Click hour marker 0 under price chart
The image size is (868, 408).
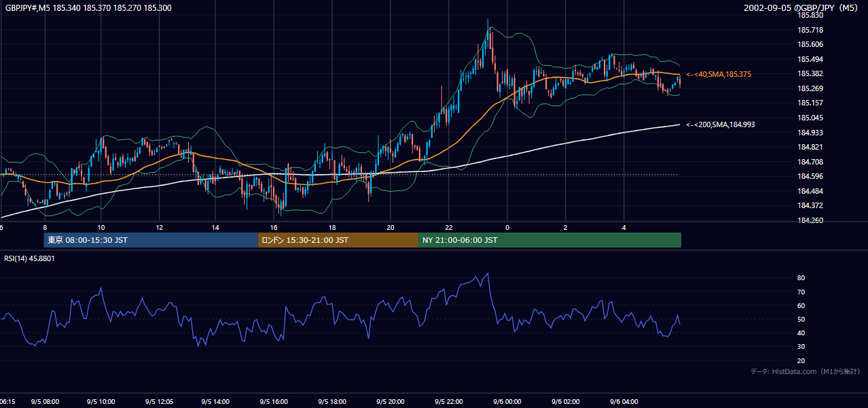tap(507, 227)
